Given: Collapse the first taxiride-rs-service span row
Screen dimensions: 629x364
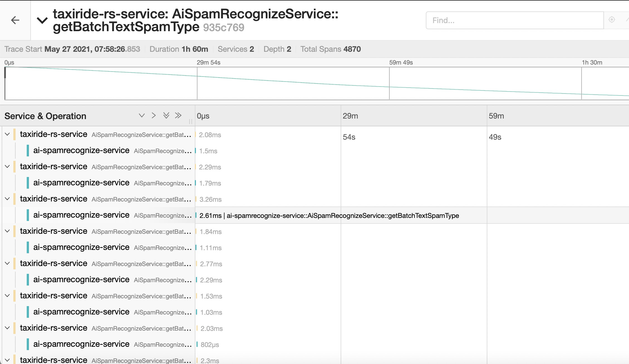Looking at the screenshot, I should [x=8, y=134].
